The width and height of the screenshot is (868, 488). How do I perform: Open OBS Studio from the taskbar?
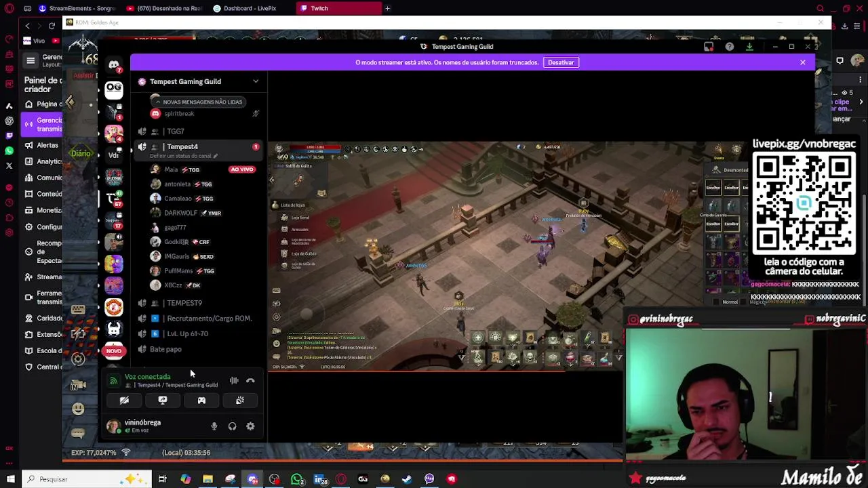click(274, 479)
